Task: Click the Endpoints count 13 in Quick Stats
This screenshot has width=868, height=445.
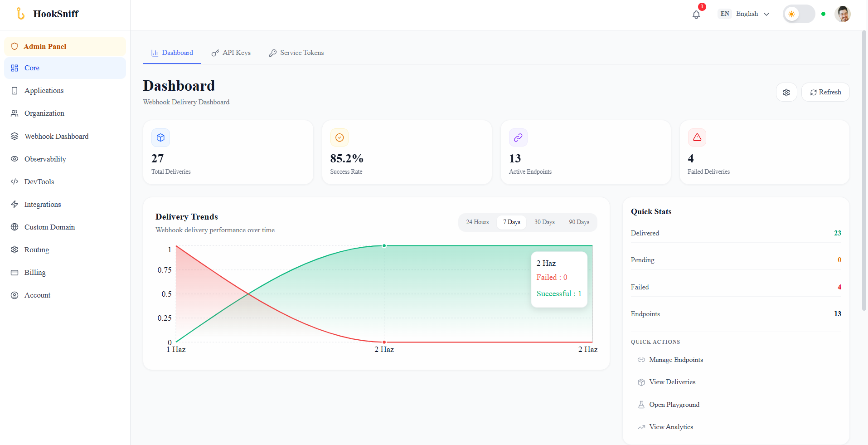Action: point(838,314)
